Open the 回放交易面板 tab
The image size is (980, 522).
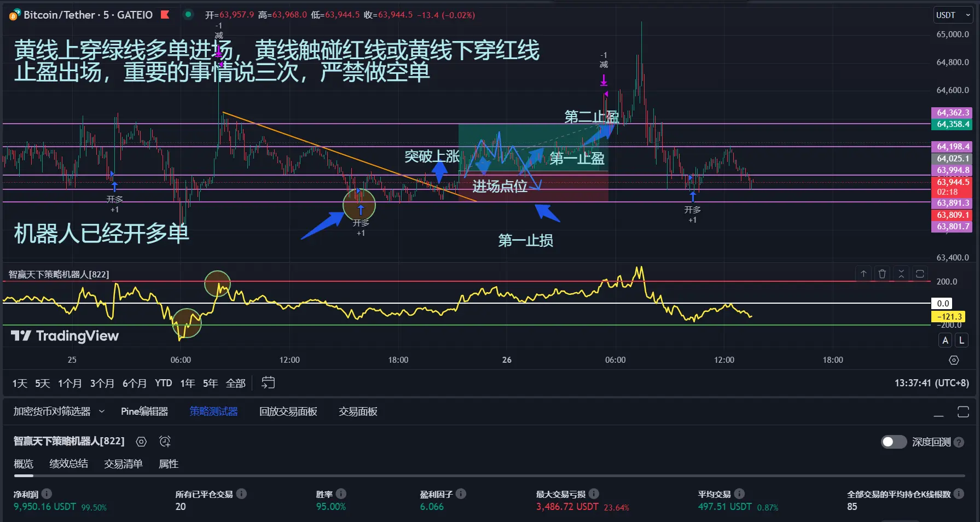288,411
